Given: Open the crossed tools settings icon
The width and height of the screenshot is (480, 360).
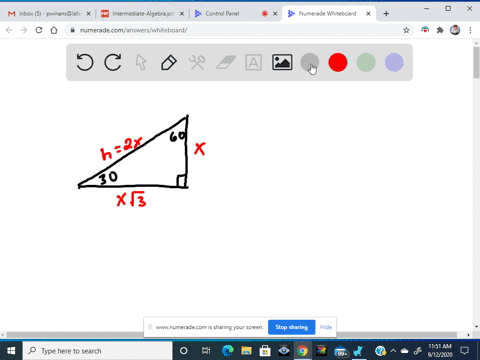Looking at the screenshot, I should tap(197, 62).
